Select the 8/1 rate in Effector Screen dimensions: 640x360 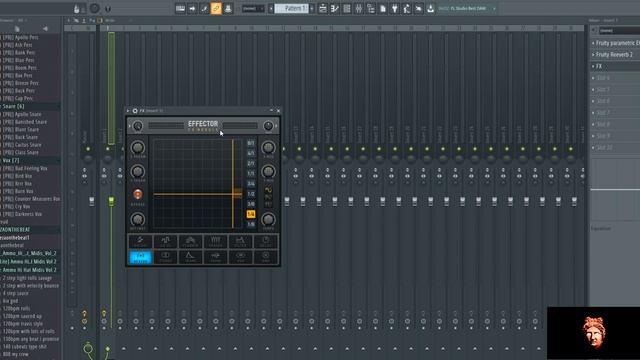(251, 143)
